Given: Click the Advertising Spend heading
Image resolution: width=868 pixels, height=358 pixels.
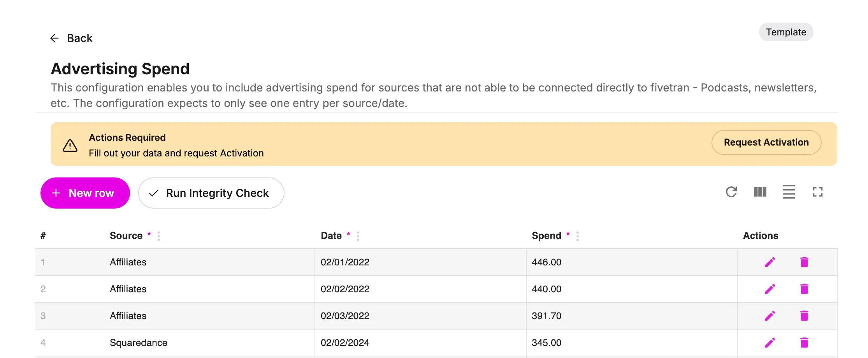Looking at the screenshot, I should pyautogui.click(x=120, y=69).
